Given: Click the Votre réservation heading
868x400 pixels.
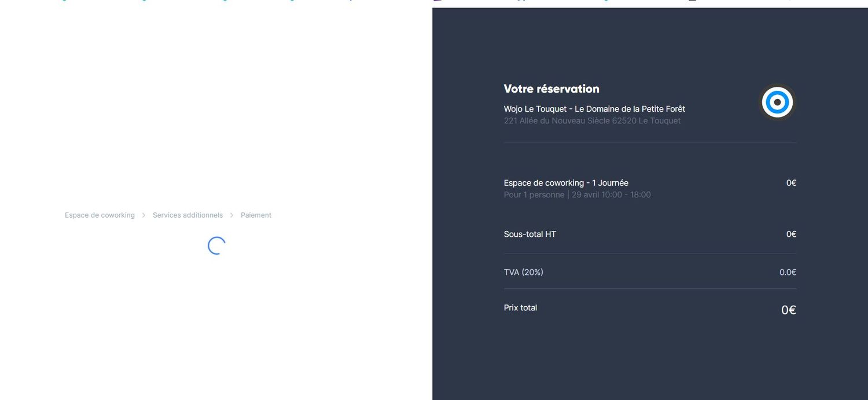Looking at the screenshot, I should 551,89.
